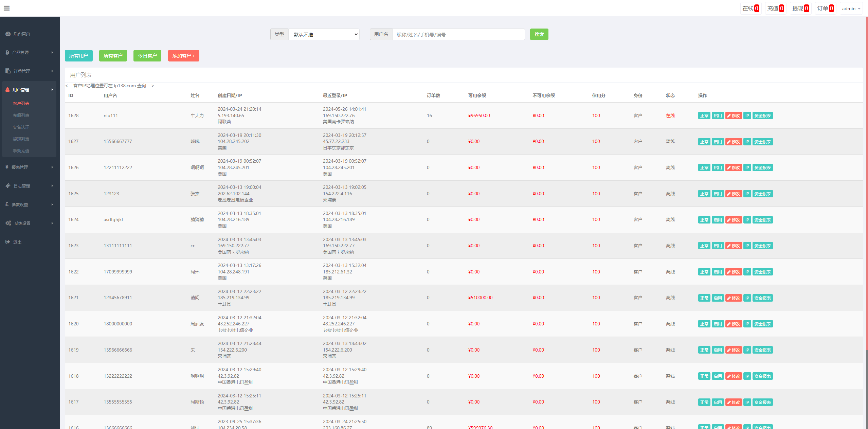Click the yen icon for 报表管理
This screenshot has width=868, height=429.
tap(7, 167)
